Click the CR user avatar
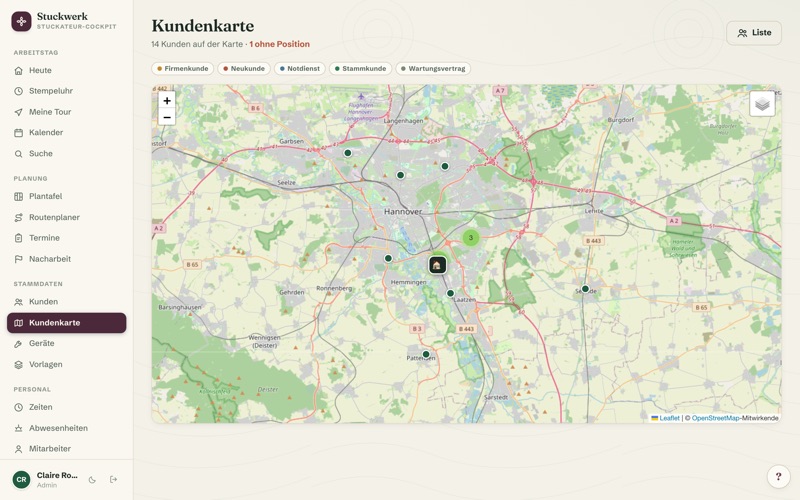The height and width of the screenshot is (500, 800). [x=21, y=480]
